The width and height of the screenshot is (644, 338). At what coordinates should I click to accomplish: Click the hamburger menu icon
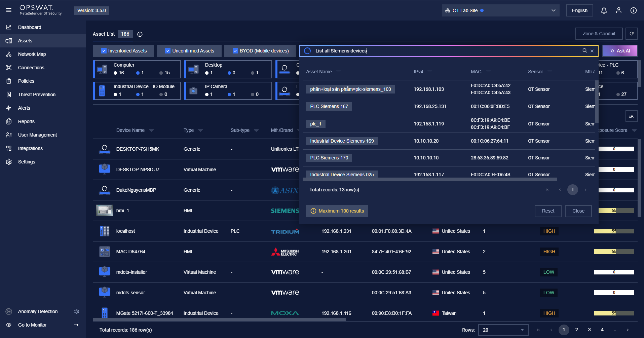coord(9,10)
